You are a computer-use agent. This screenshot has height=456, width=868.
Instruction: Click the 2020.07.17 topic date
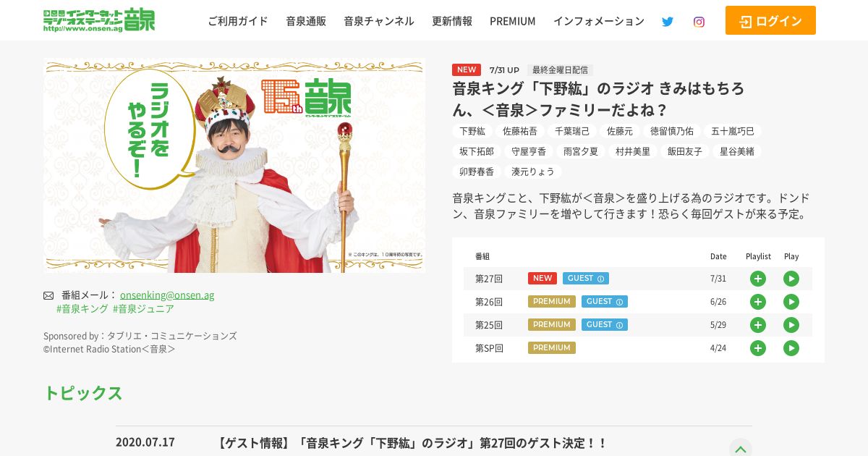coord(145,442)
